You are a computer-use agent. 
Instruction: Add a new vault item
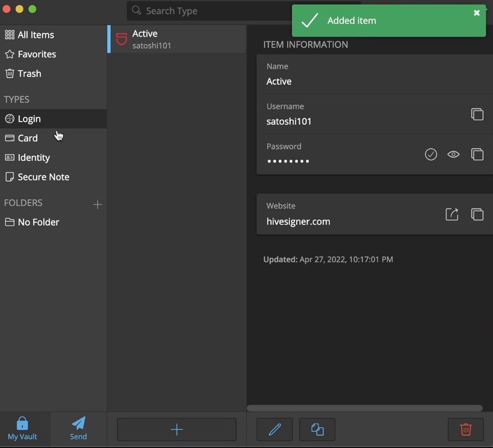point(177,429)
